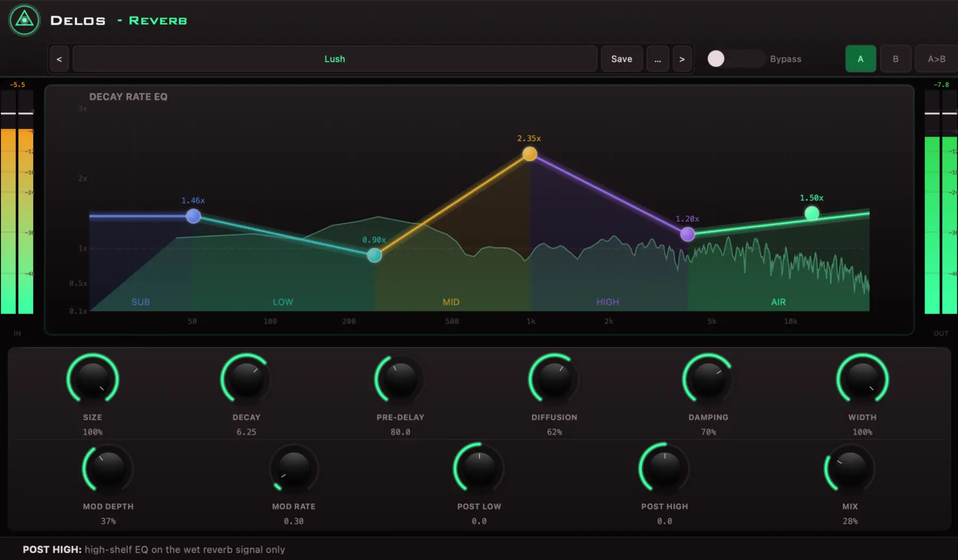This screenshot has height=560, width=958.
Task: Click the -5.5 input peak readout
Action: [x=18, y=85]
